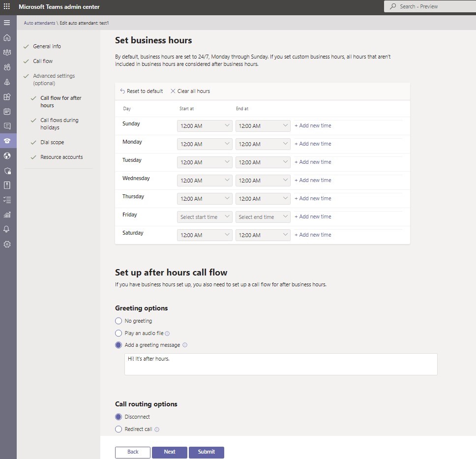Edit the after hours greeting message text
The image size is (476, 459).
point(280,363)
